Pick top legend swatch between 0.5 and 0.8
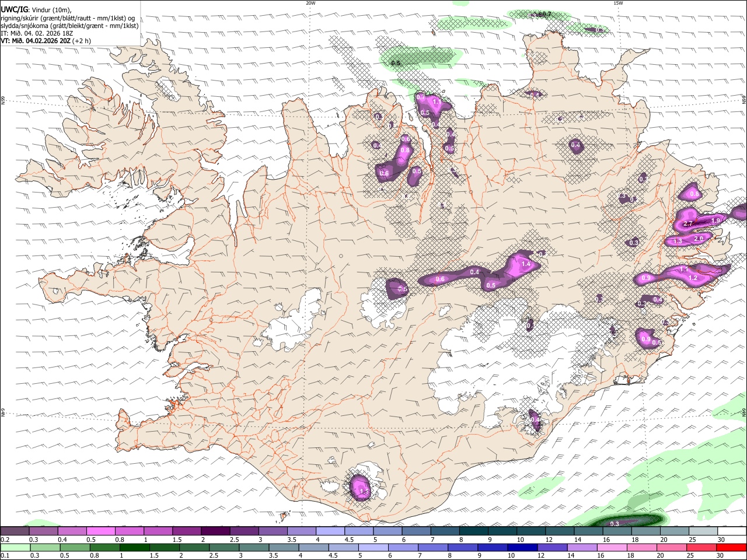This screenshot has width=747, height=560. coord(101,531)
